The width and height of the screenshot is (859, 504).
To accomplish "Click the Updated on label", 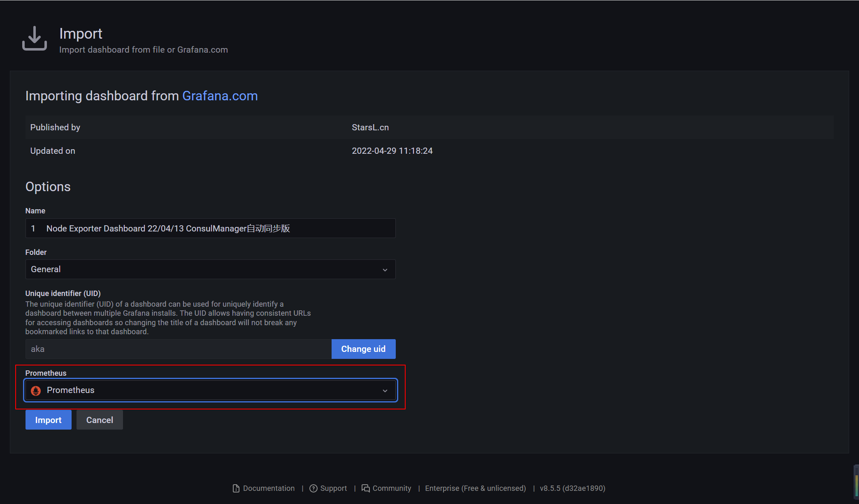I will coord(53,151).
